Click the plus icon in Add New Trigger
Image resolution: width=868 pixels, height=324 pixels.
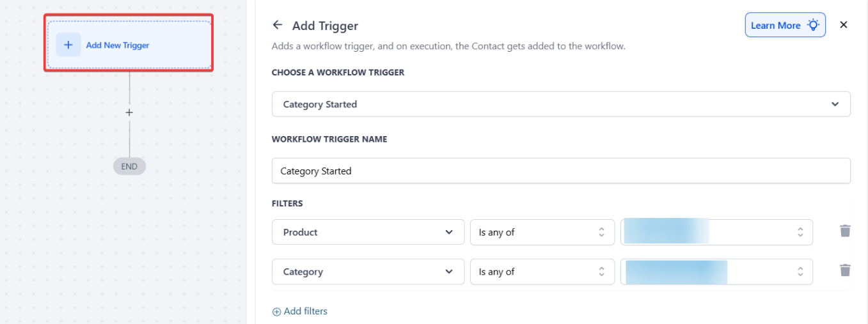coord(68,45)
